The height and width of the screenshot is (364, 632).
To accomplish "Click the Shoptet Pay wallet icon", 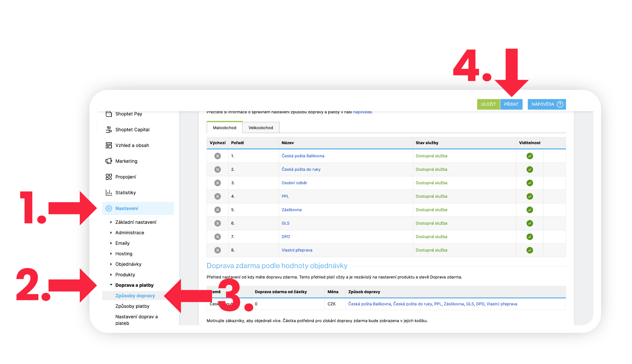I will click(x=109, y=114).
